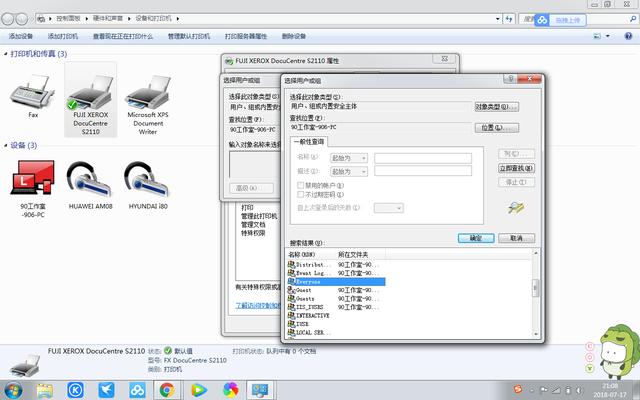This screenshot has width=640, height=400.
Task: Click 管理默认打印机 toolbar item
Action: (x=189, y=36)
